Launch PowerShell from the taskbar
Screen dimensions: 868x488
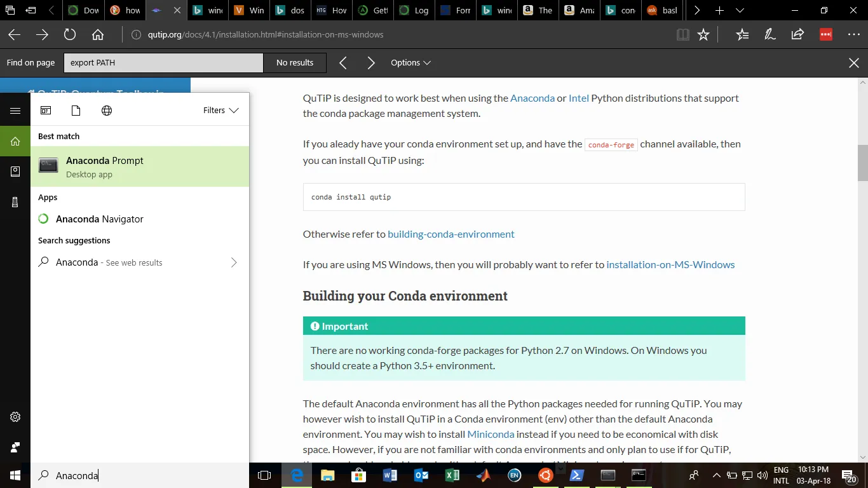coord(576,475)
